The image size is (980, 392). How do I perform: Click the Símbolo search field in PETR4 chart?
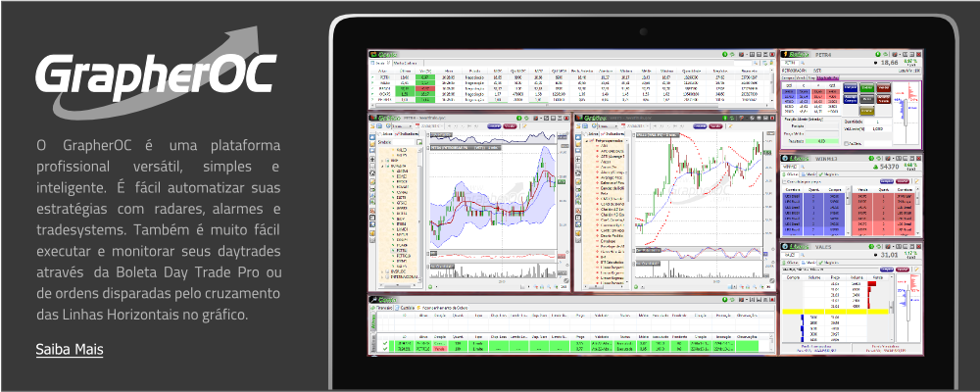403,142
